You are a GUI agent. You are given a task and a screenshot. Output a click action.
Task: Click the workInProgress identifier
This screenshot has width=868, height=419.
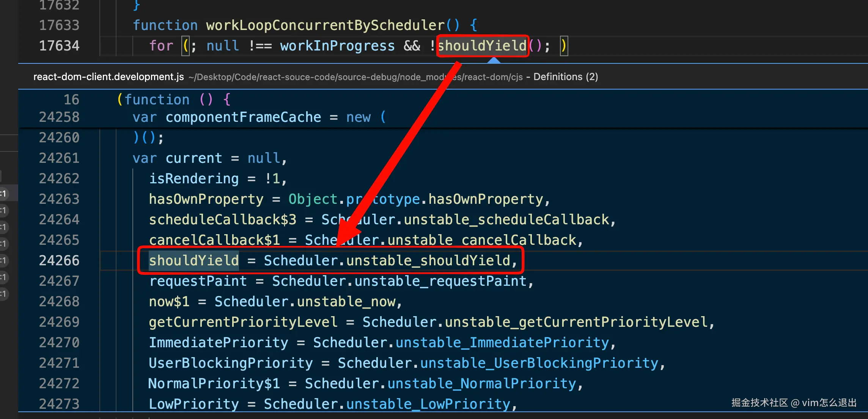pyautogui.click(x=337, y=46)
